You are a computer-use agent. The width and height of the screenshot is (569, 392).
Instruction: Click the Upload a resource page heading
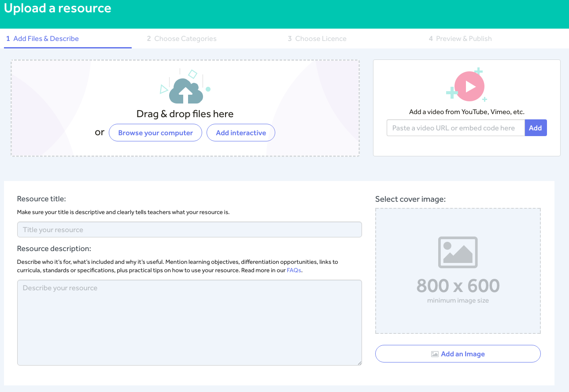tap(58, 8)
